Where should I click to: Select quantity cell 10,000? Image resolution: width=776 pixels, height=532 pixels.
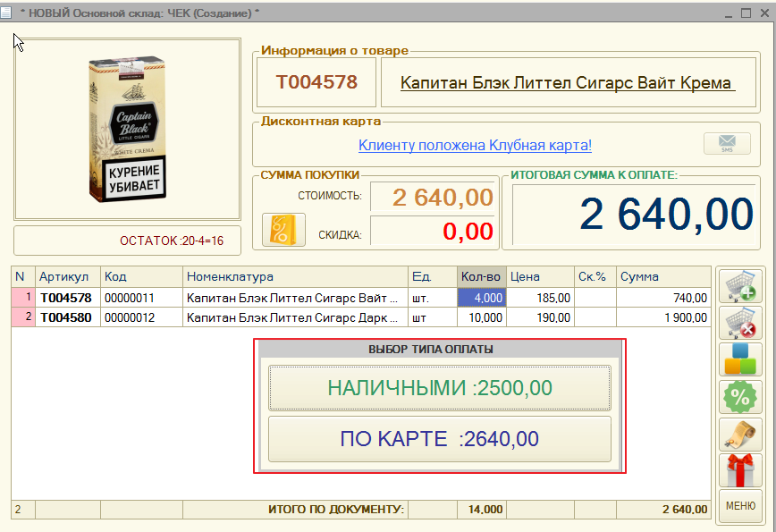pyautogui.click(x=482, y=317)
